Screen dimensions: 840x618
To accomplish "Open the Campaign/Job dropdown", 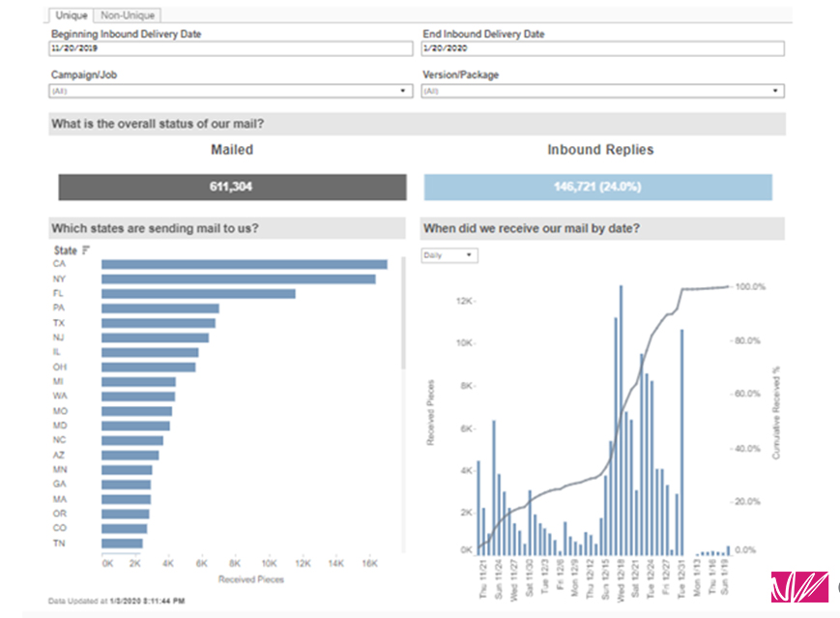I will pyautogui.click(x=231, y=91).
